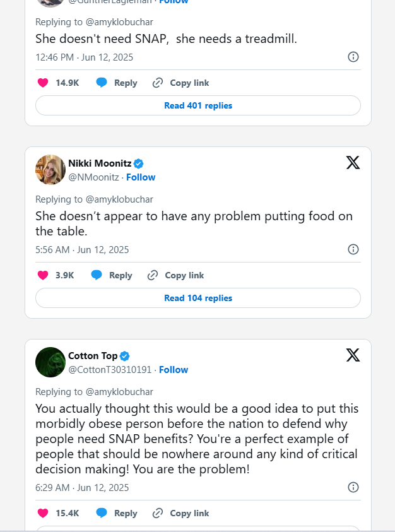395x532 pixels.
Task: Open the 5:56 AM · Jun 12, 2025 timestamp
Action: click(82, 250)
